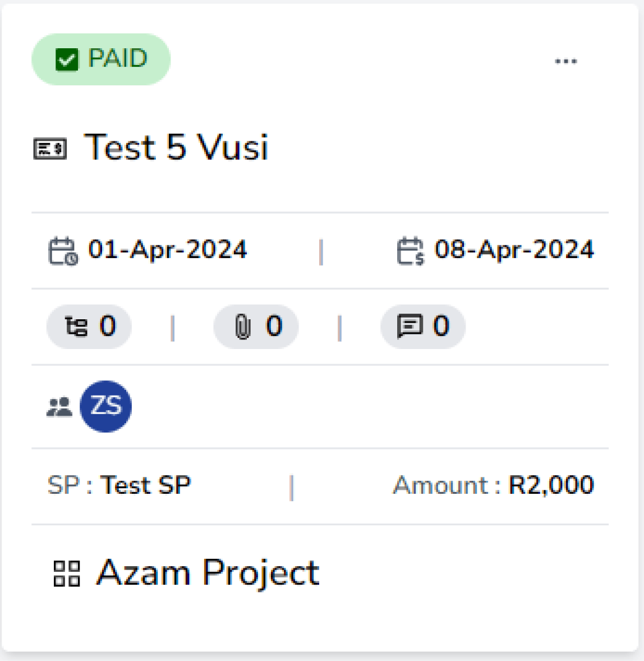
Task: Select the 01-Apr-2024 date
Action: (167, 250)
